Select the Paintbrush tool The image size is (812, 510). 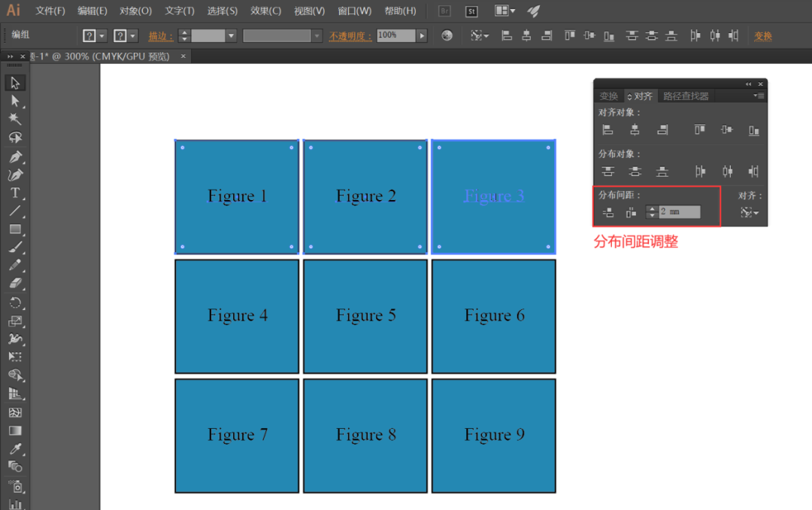15,247
